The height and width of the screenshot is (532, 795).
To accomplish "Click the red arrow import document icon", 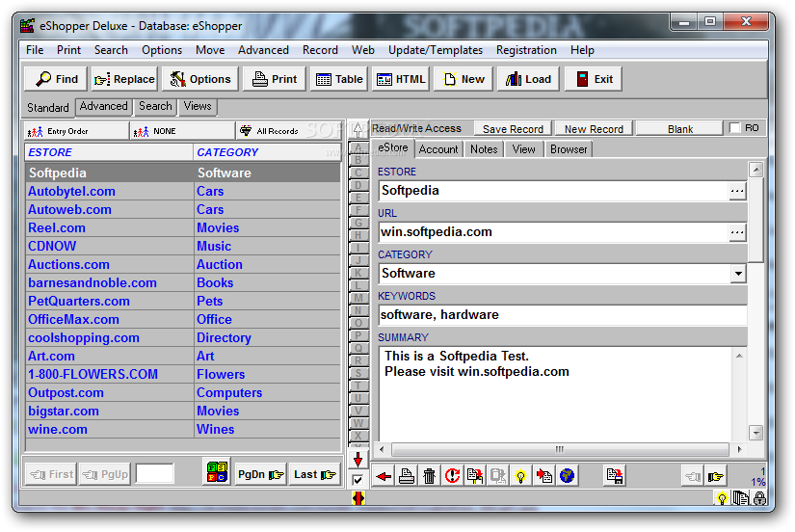I will tap(544, 476).
